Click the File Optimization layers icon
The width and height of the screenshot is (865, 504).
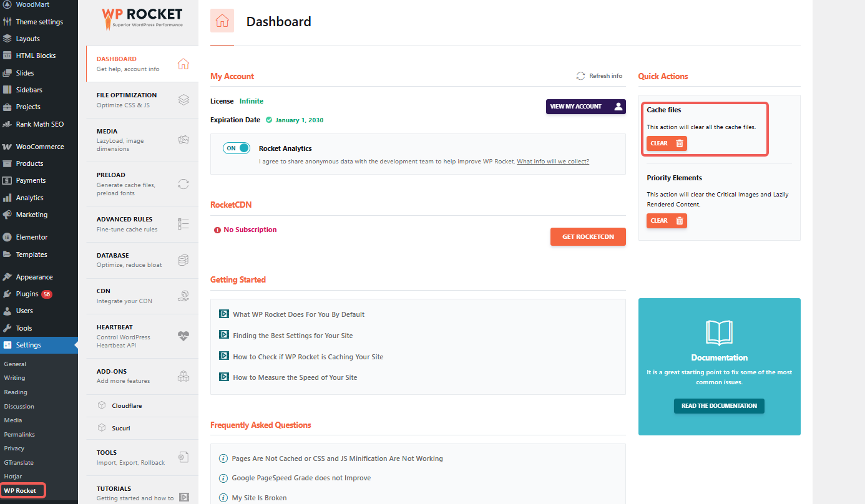click(183, 100)
